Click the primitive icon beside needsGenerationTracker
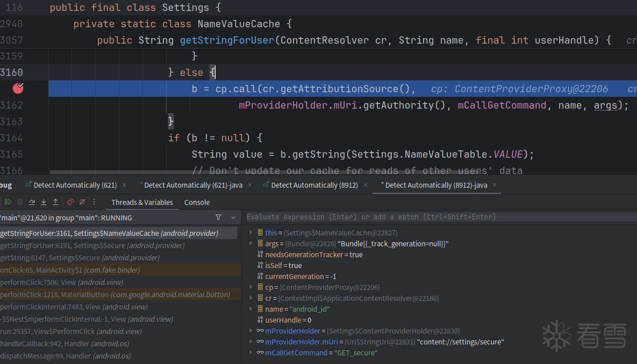Image resolution: width=637 pixels, height=364 pixels. [x=260, y=254]
